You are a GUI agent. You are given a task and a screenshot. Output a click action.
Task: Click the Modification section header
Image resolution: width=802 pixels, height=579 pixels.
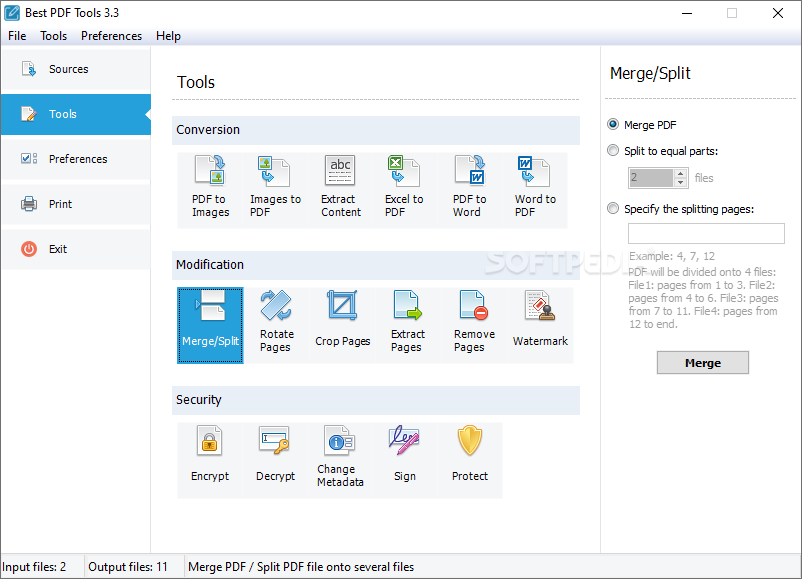[x=376, y=265]
